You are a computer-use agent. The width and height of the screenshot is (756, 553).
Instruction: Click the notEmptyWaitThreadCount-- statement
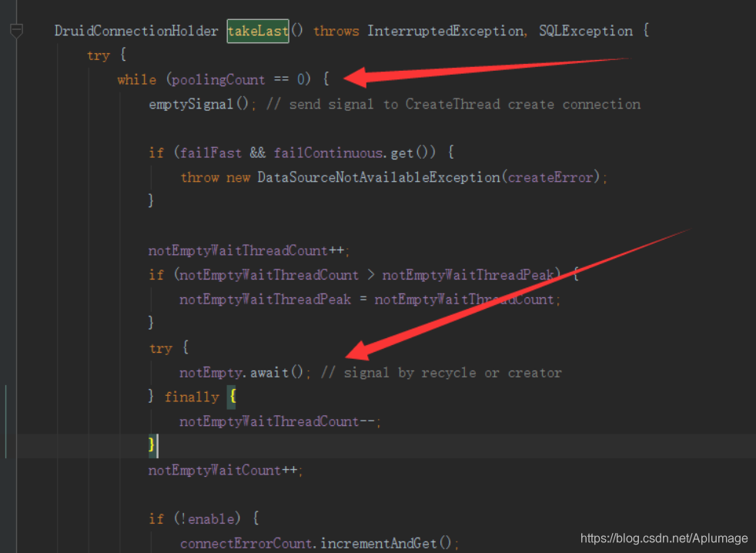pyautogui.click(x=280, y=422)
